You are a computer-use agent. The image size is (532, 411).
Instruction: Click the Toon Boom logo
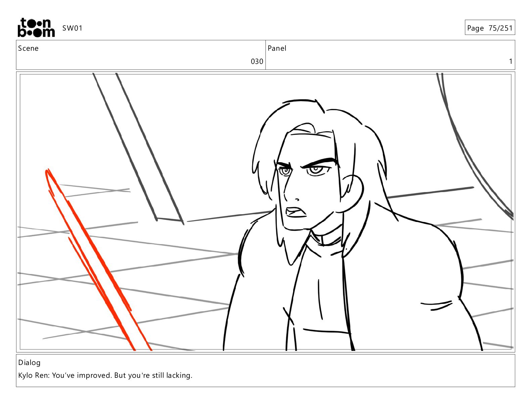point(36,28)
